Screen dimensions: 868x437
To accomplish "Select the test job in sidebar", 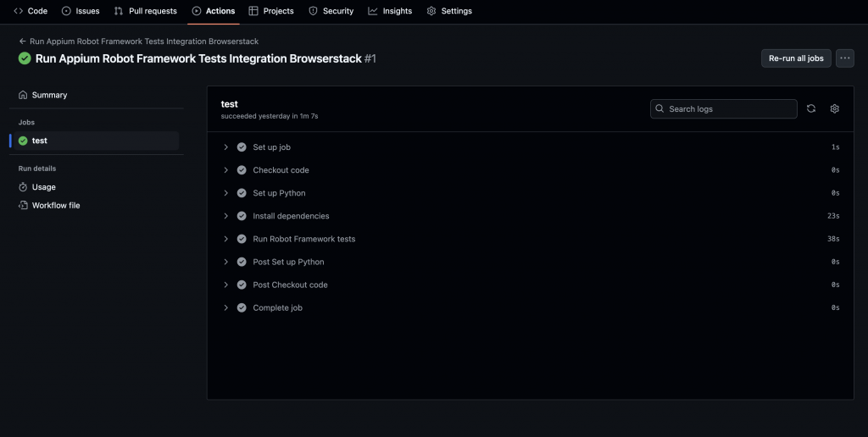I will [x=39, y=141].
